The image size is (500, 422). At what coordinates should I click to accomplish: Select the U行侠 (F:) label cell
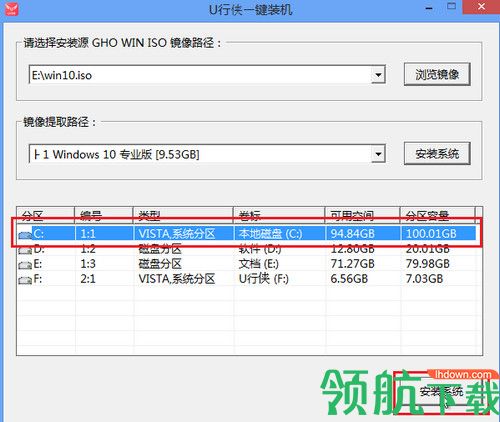point(263,279)
